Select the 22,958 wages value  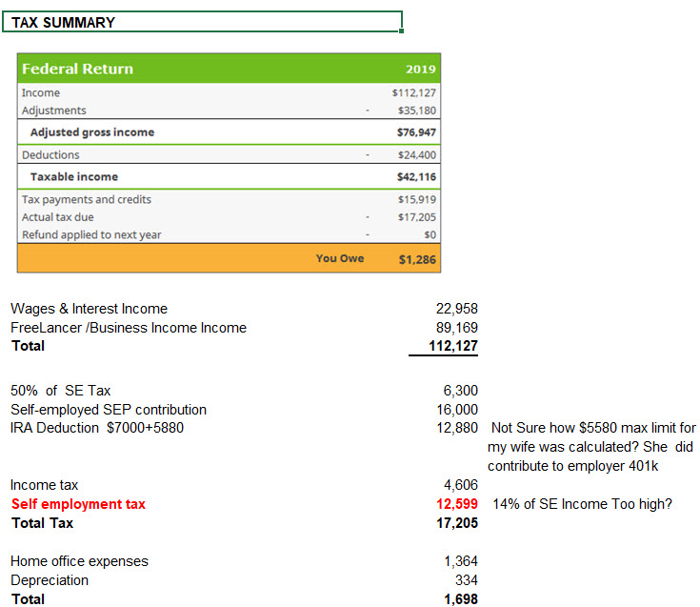(457, 309)
